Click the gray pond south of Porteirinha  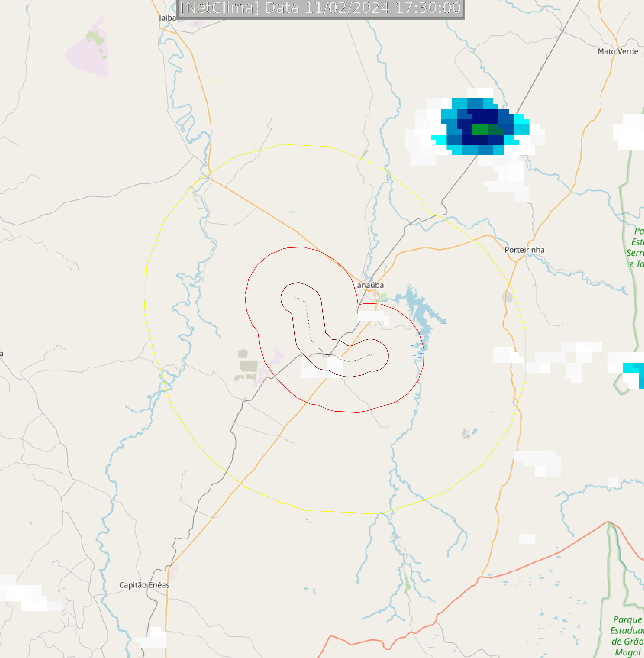point(507,297)
